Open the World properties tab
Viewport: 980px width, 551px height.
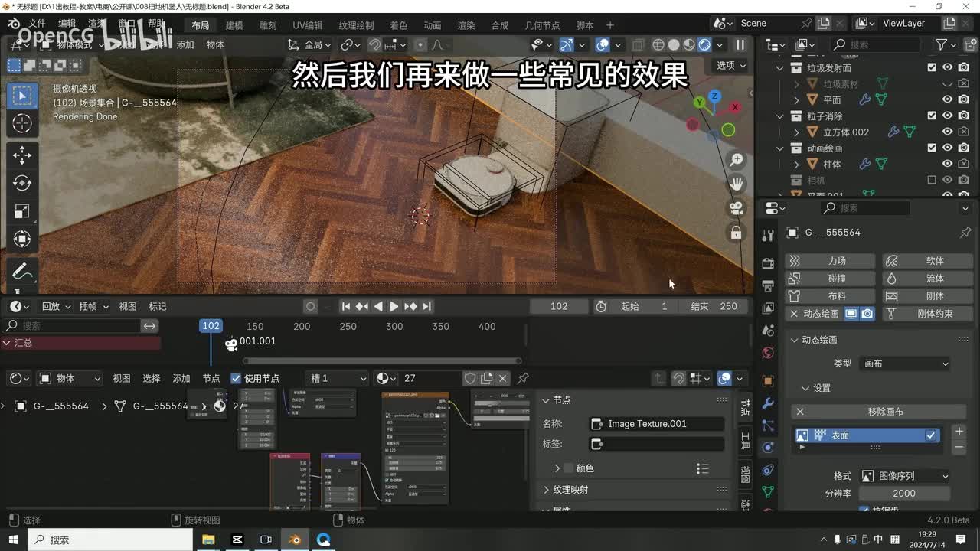click(768, 353)
